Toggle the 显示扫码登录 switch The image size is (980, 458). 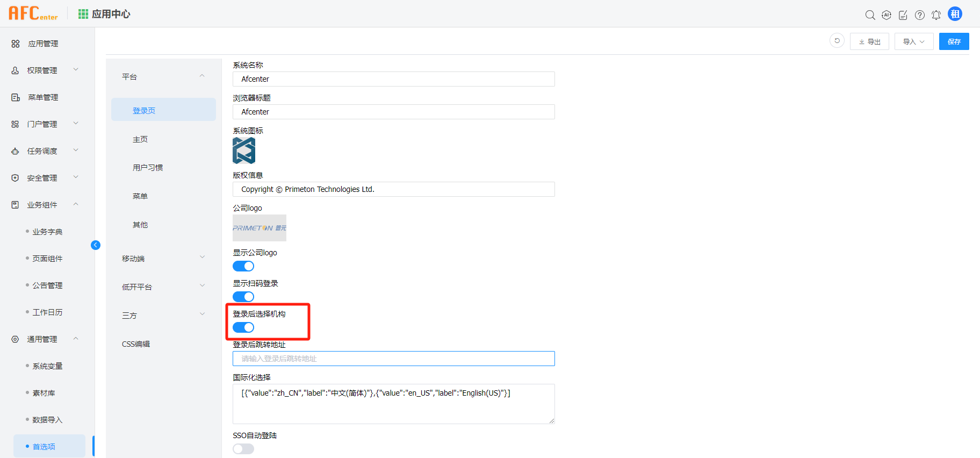click(x=243, y=297)
